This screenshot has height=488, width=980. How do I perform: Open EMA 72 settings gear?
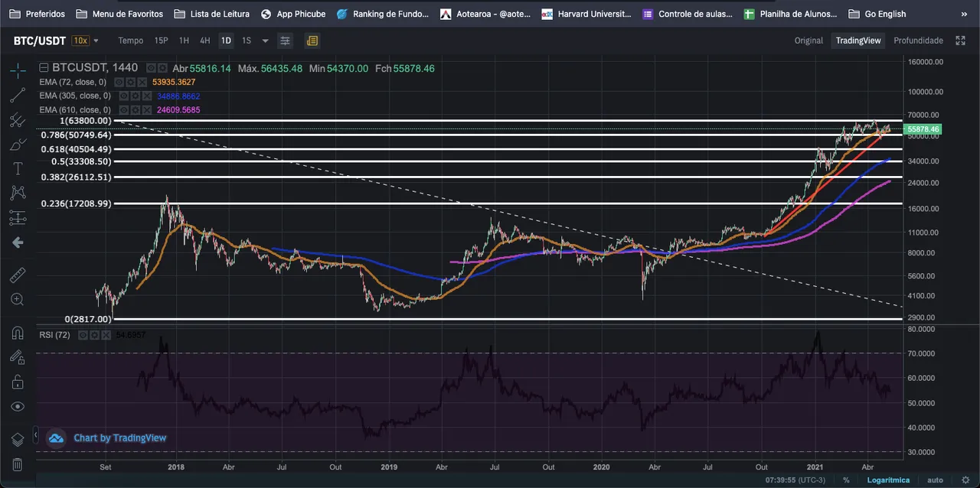pyautogui.click(x=130, y=82)
